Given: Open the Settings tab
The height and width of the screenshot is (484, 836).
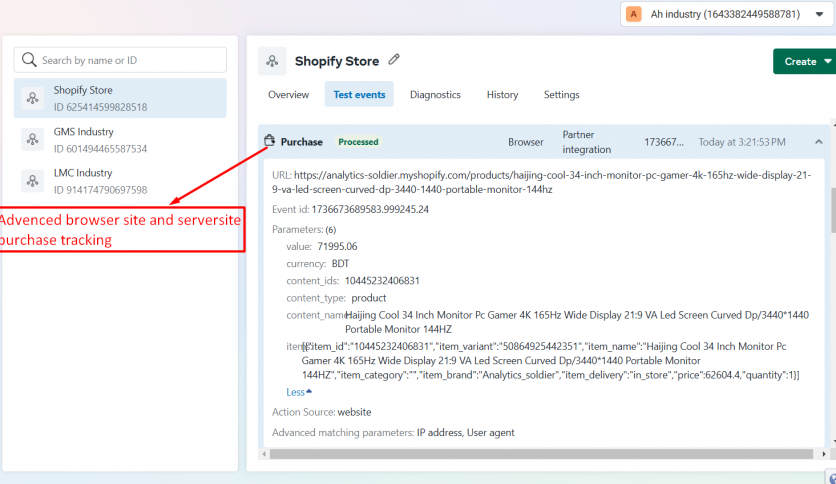Looking at the screenshot, I should pyautogui.click(x=561, y=94).
